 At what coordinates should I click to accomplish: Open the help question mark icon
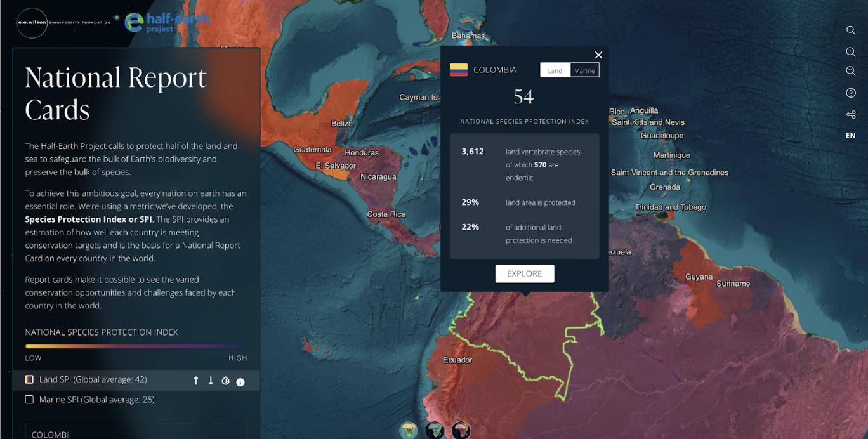pos(851,93)
